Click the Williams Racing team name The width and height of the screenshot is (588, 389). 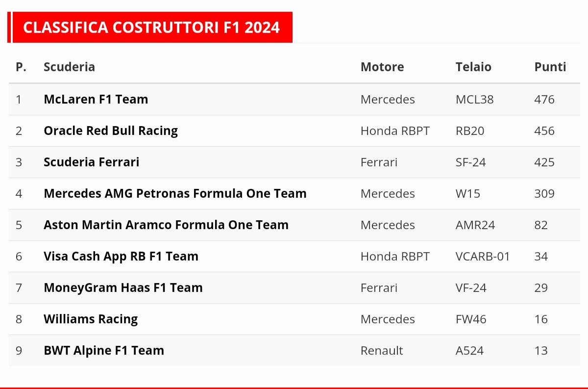click(91, 319)
